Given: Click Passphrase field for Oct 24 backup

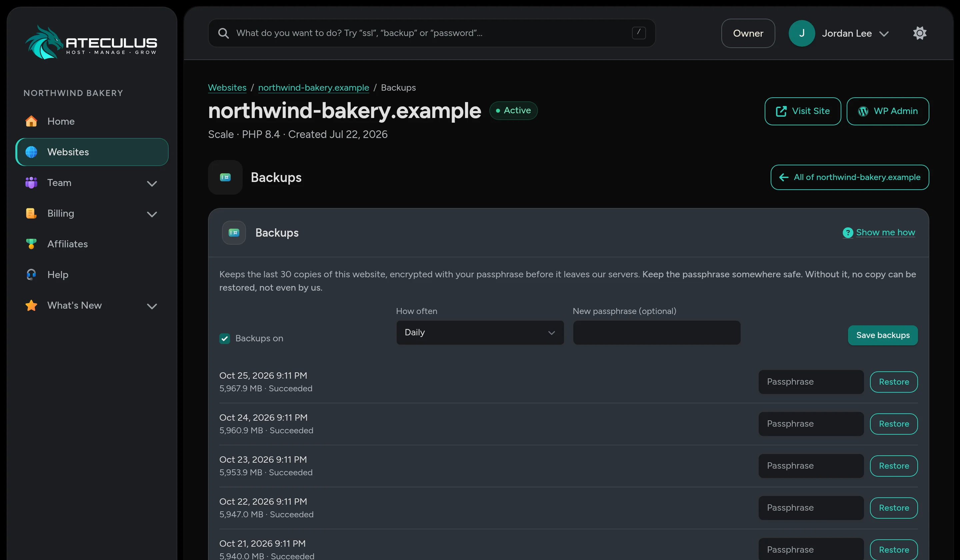Looking at the screenshot, I should click(x=811, y=424).
